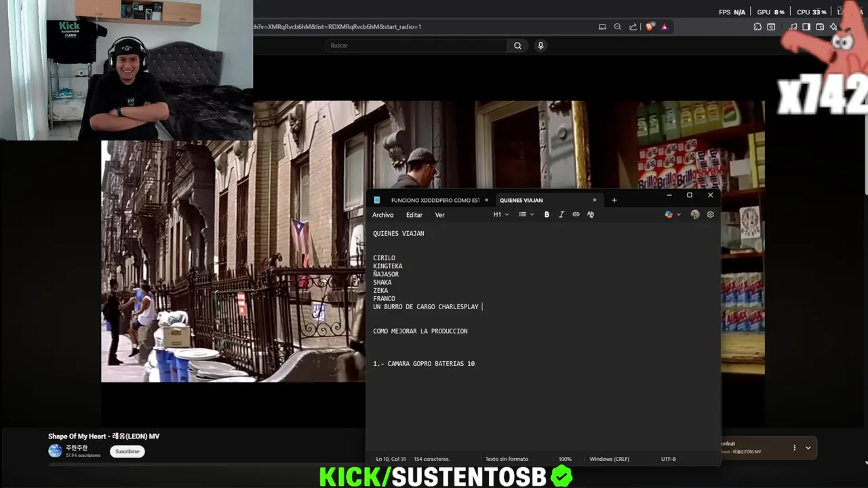Screen dimensions: 868x488
Task: Click the 'SHAKA' line in Notepad
Action: [382, 283]
